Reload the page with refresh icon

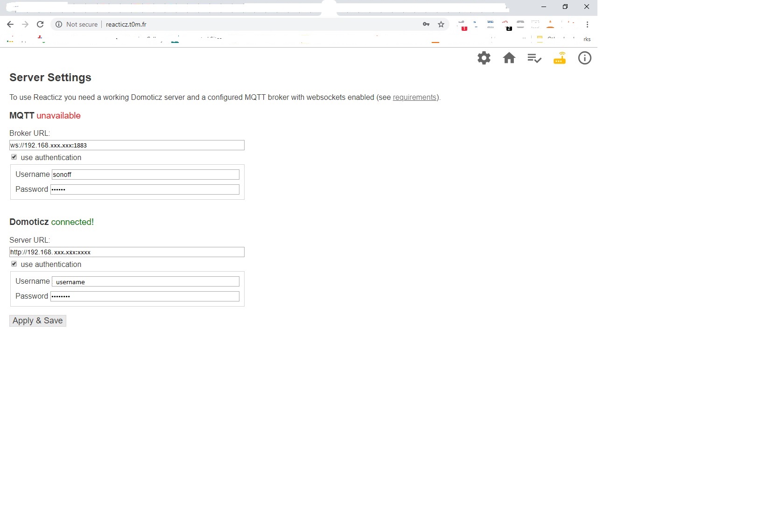pyautogui.click(x=40, y=24)
